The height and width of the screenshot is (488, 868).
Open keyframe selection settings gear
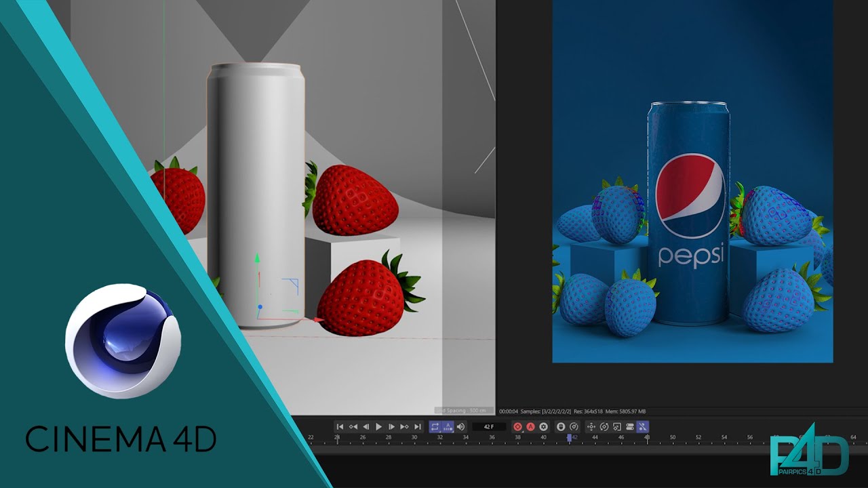(x=543, y=427)
